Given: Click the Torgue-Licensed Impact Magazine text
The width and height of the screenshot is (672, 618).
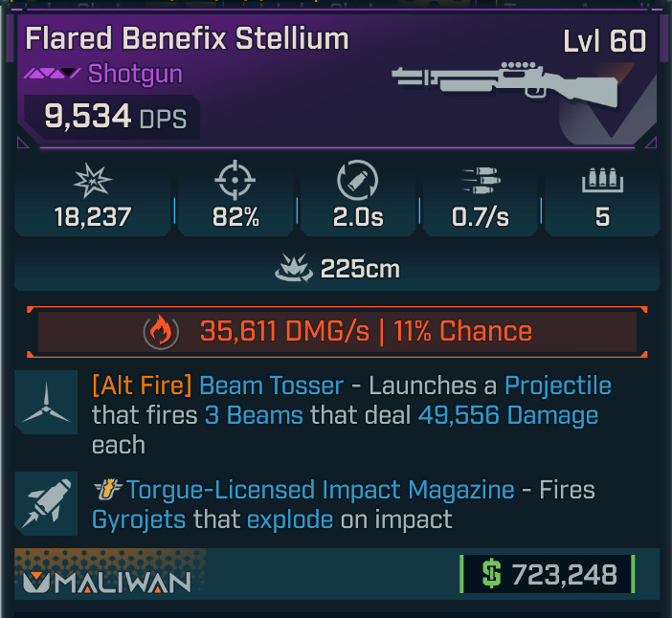Looking at the screenshot, I should tap(320, 490).
